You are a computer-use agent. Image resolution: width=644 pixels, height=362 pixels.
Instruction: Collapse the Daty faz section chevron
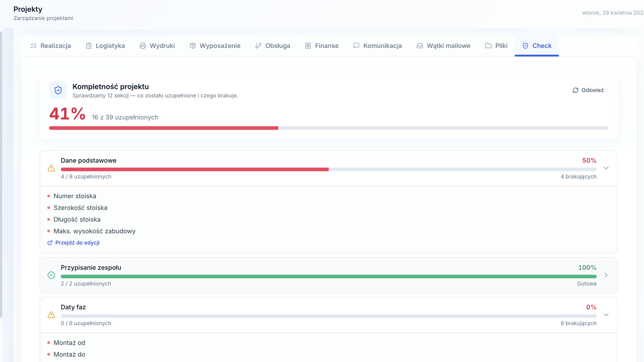[606, 315]
